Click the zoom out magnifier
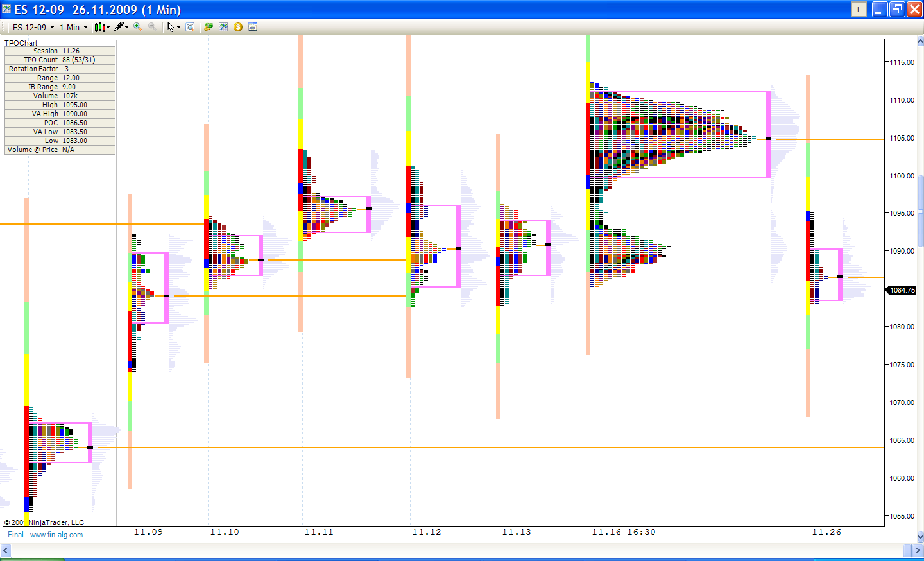924x561 pixels. tap(153, 27)
